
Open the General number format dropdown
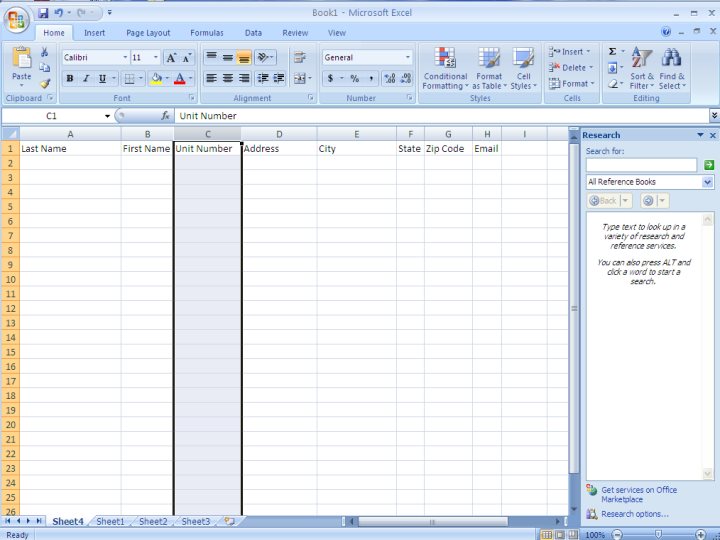pyautogui.click(x=407, y=57)
